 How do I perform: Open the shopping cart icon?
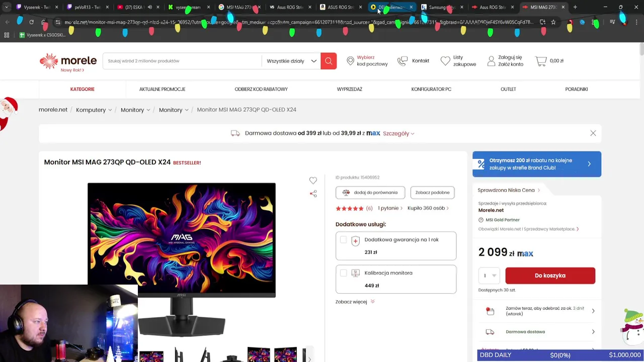point(541,61)
